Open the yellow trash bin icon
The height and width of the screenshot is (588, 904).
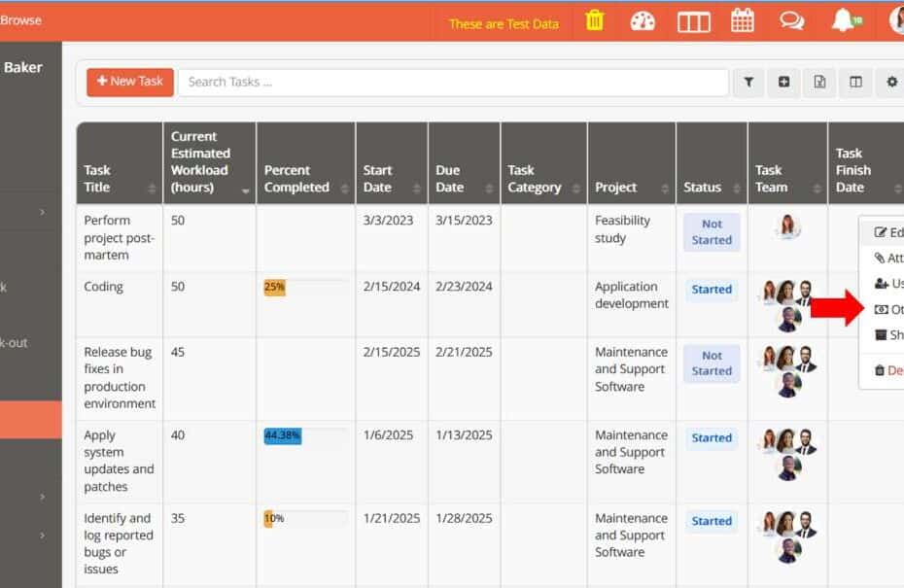(x=595, y=20)
